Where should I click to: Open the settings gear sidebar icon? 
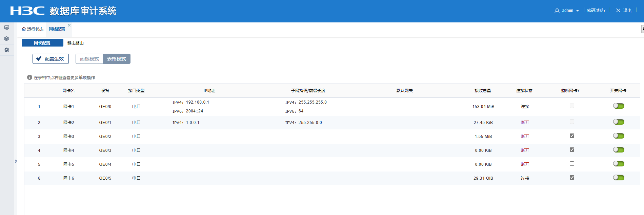7,50
